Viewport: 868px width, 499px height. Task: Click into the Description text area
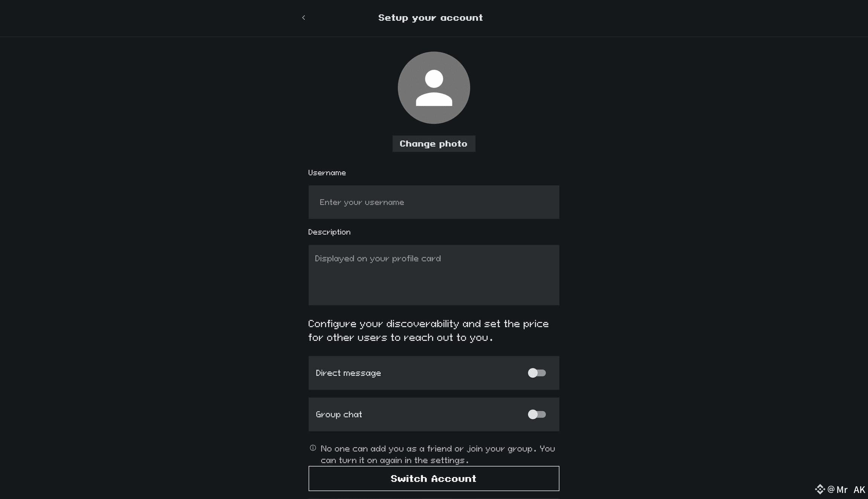tap(434, 275)
